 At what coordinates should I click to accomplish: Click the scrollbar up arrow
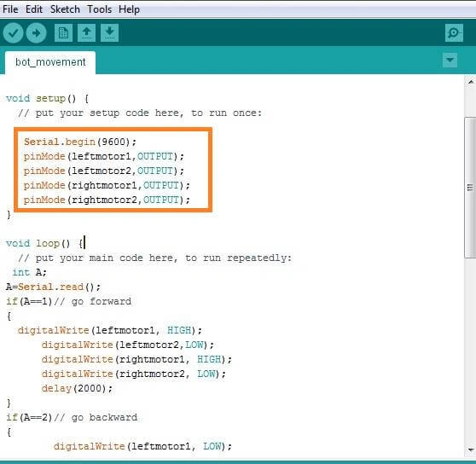pos(471,82)
